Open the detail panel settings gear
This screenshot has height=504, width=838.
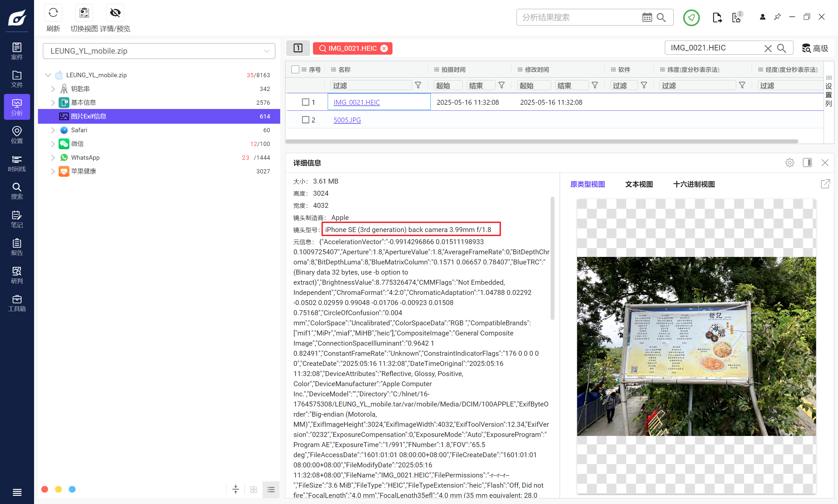790,163
